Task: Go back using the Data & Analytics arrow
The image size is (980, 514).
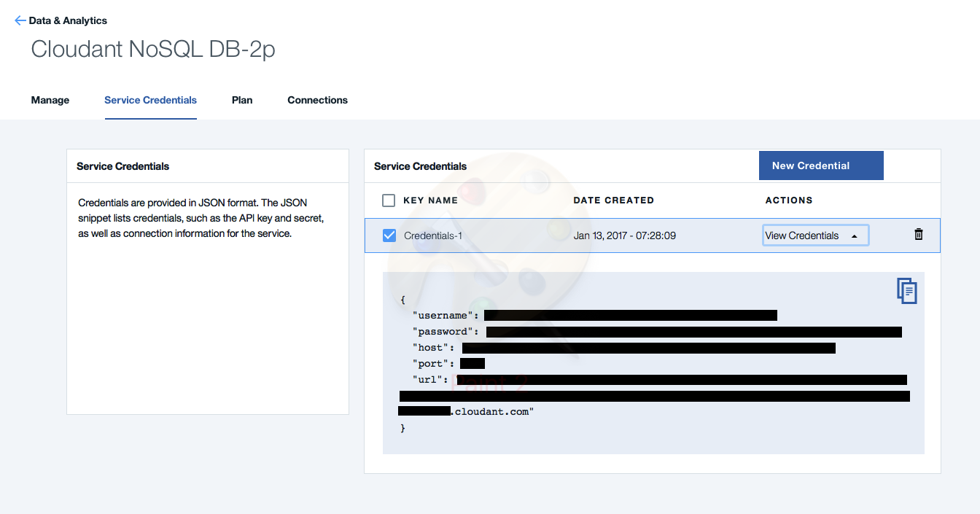Action: pyautogui.click(x=20, y=20)
